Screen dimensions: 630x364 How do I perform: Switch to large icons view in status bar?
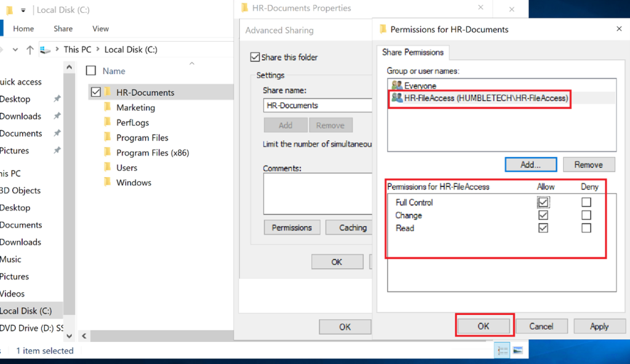518,350
